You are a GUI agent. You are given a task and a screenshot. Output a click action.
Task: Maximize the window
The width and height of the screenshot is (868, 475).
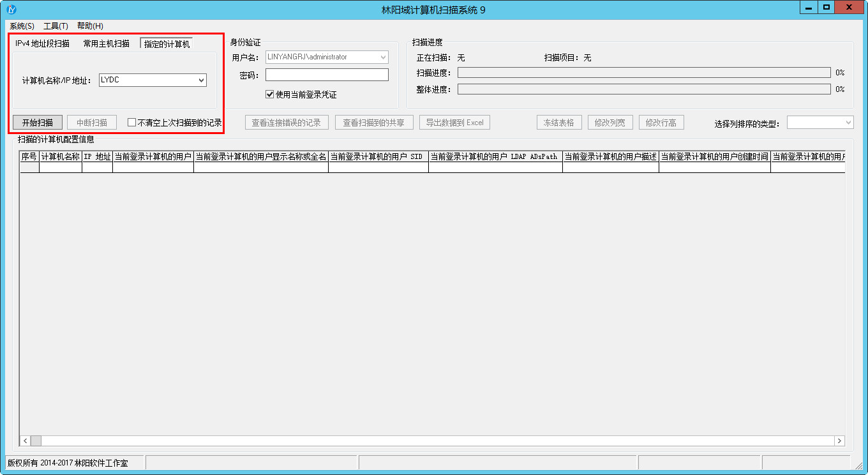tap(827, 7)
